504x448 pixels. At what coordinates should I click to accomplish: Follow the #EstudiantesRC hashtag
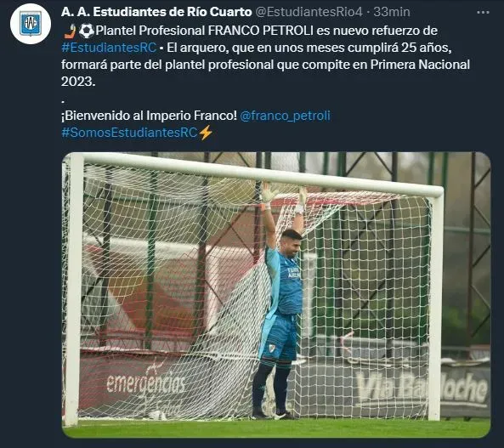109,48
